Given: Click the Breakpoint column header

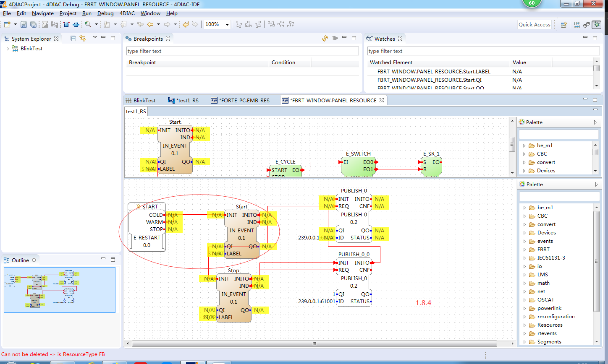Looking at the screenshot, I should [198, 62].
